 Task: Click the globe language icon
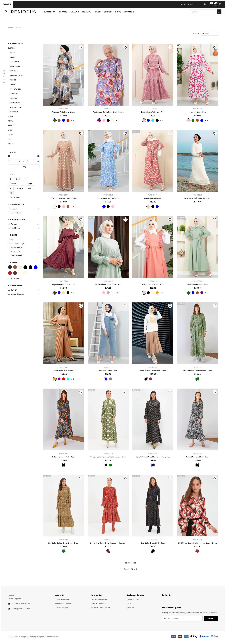(220, 4)
